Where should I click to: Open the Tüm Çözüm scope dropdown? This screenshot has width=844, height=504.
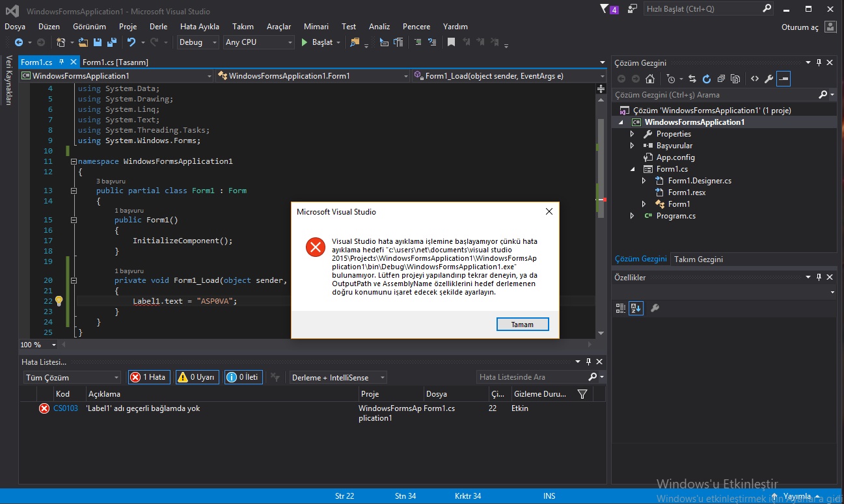72,377
